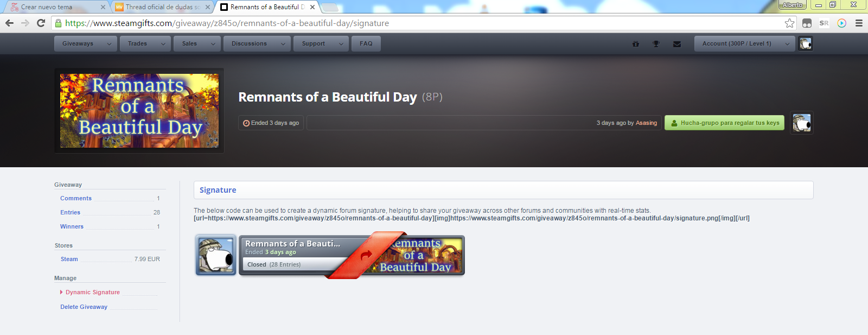Click the circular play extension icon
Viewport: 868px width, 335px height.
[841, 23]
